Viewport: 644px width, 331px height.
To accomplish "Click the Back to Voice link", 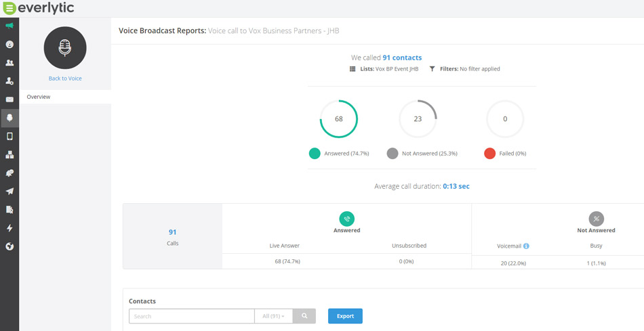I will pos(65,79).
